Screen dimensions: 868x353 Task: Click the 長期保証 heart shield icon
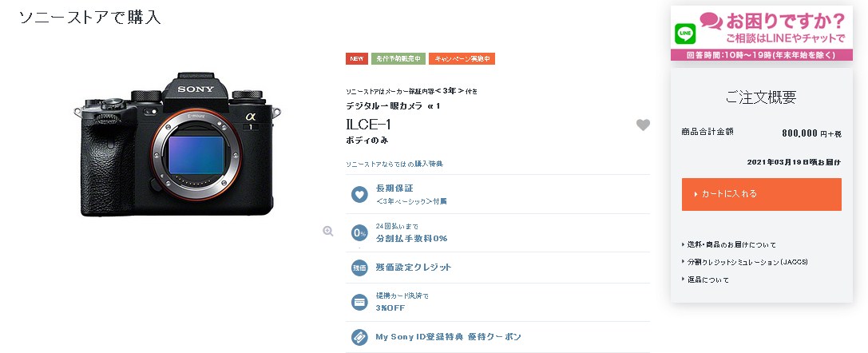coord(359,194)
